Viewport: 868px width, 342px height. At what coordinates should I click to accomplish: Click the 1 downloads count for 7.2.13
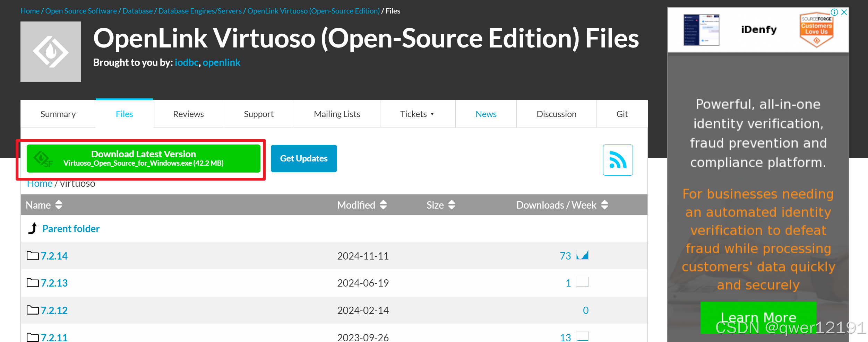[x=568, y=283]
